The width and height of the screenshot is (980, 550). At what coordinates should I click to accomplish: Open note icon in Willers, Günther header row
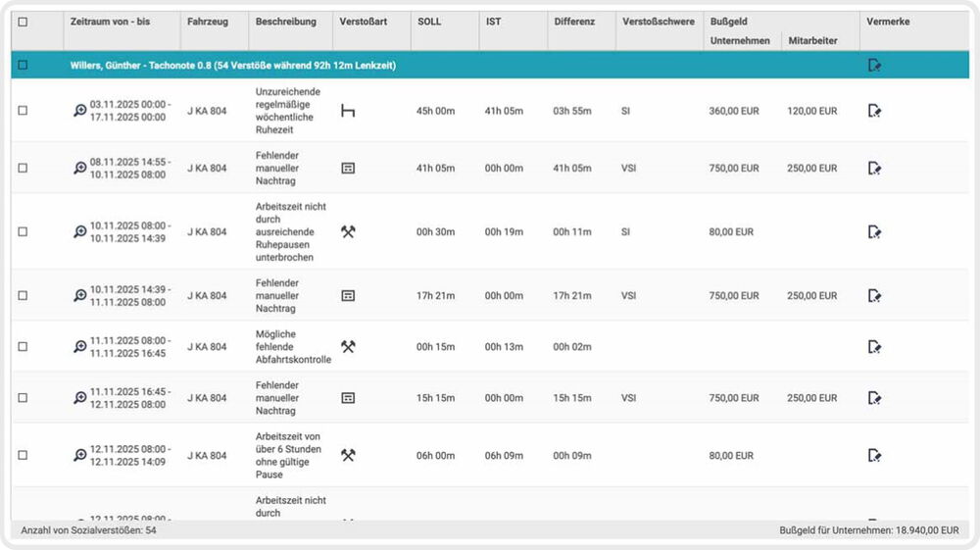point(874,66)
